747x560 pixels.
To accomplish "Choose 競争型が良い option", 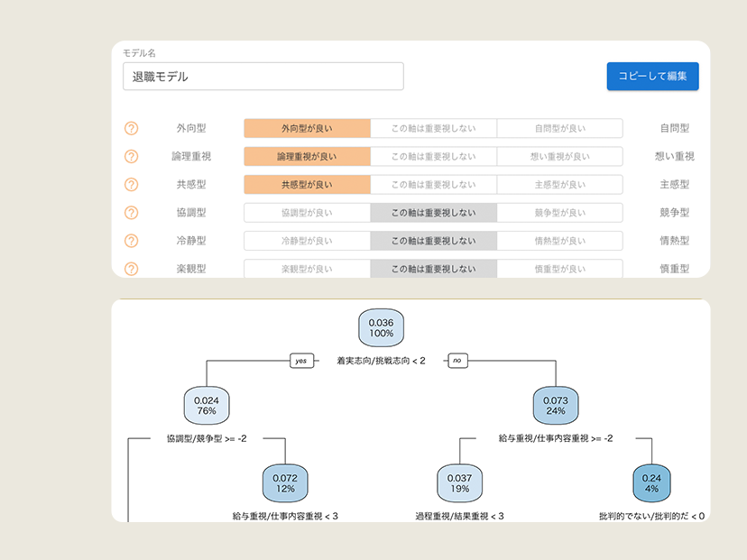I will 559,213.
